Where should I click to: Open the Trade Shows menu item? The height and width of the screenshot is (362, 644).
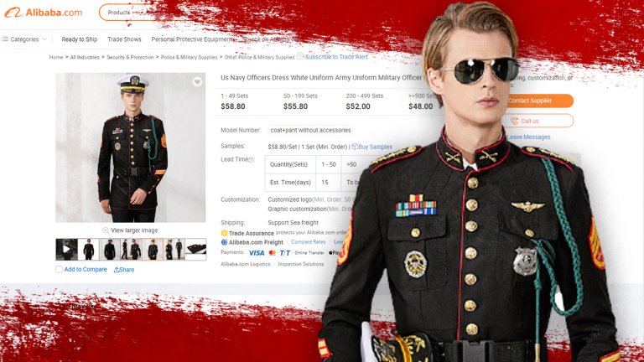[124, 39]
